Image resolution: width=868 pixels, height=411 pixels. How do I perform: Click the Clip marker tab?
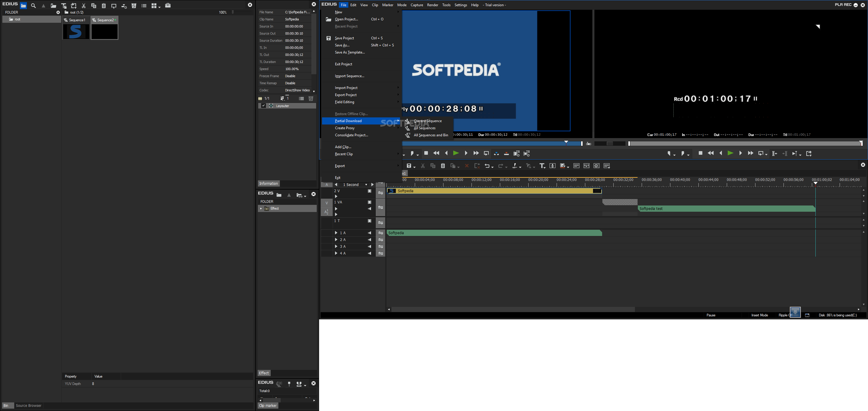coord(268,406)
